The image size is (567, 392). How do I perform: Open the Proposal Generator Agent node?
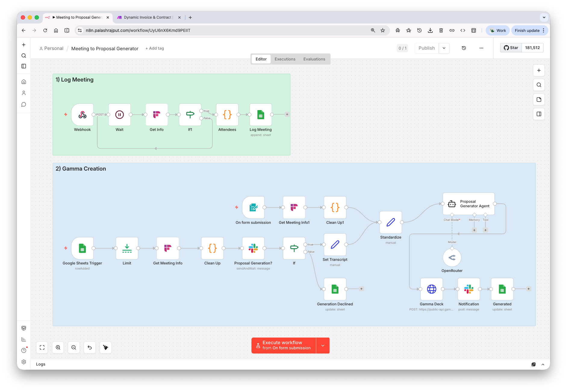click(468, 204)
